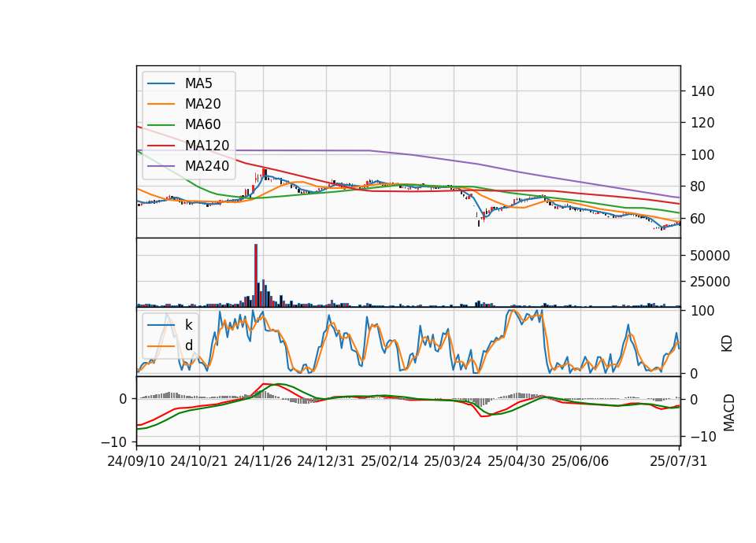Screen dimensions: 756x543
Task: Click the 25000 volume axis label
Action: [710, 282]
